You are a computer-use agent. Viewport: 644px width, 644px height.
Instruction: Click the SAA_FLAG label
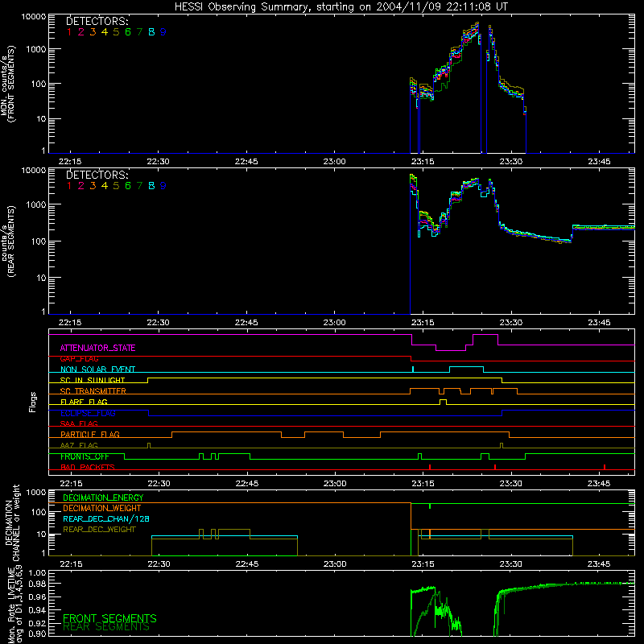[79, 423]
